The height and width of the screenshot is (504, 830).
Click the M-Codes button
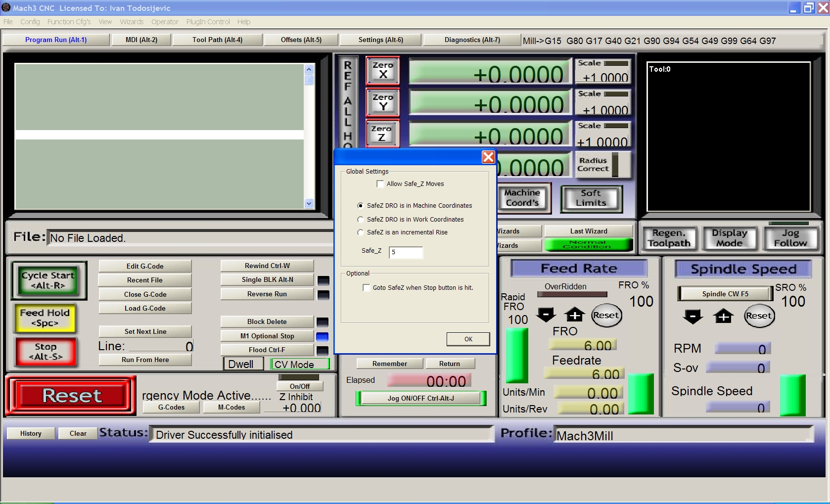(231, 408)
